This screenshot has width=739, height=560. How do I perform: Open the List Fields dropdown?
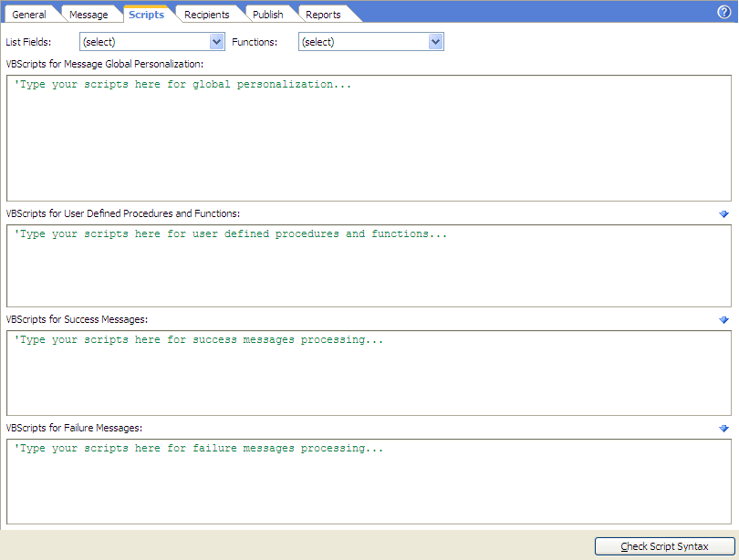click(x=152, y=42)
